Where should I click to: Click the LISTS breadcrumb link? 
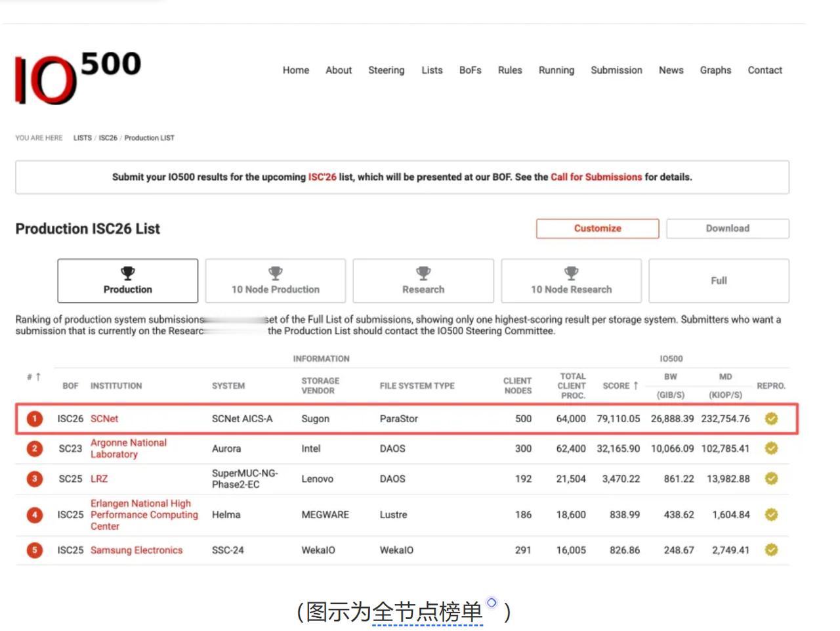[x=83, y=138]
